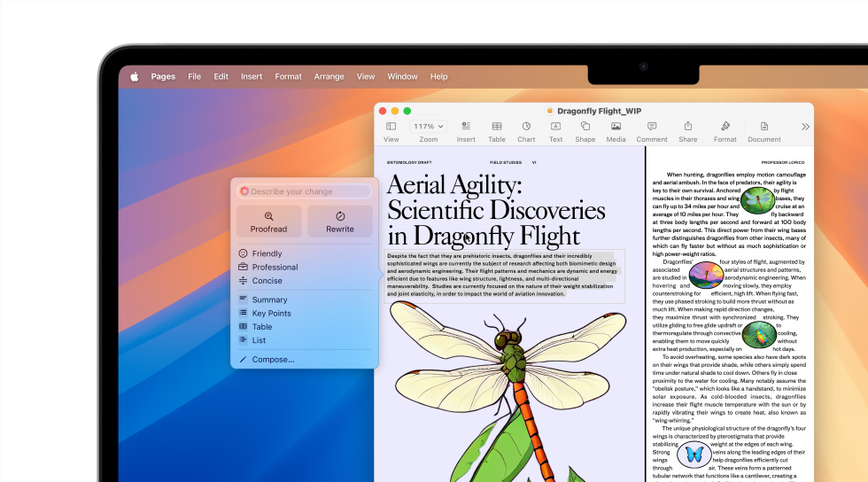
Task: Click the purple sunset inline image
Action: (x=706, y=275)
